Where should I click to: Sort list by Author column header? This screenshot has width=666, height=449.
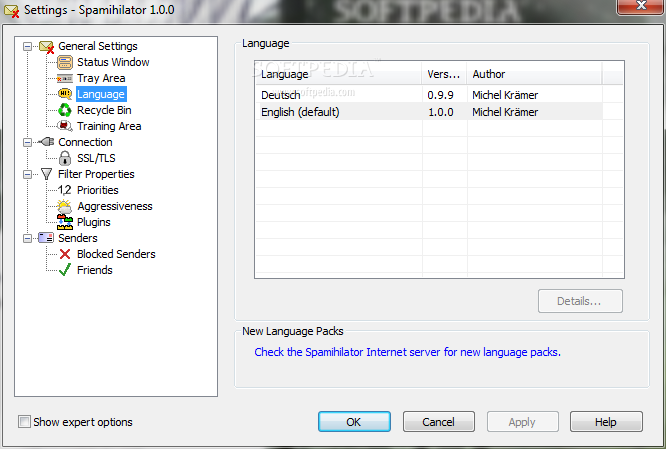click(534, 74)
